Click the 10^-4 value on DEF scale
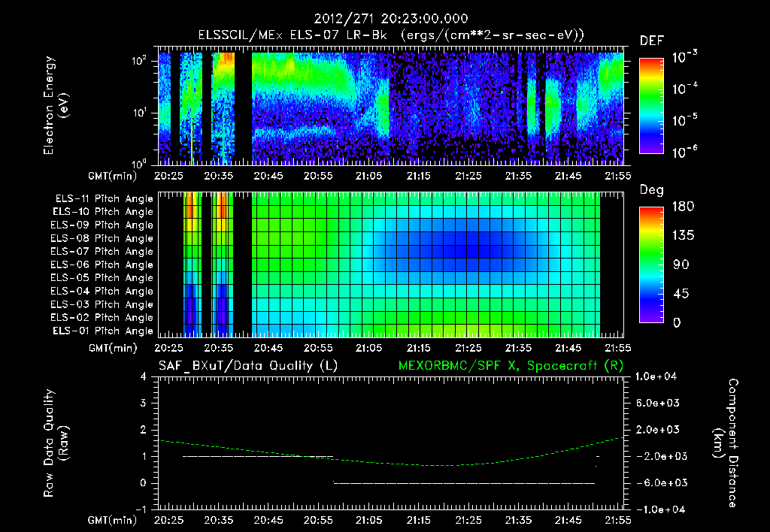 pyautogui.click(x=684, y=89)
